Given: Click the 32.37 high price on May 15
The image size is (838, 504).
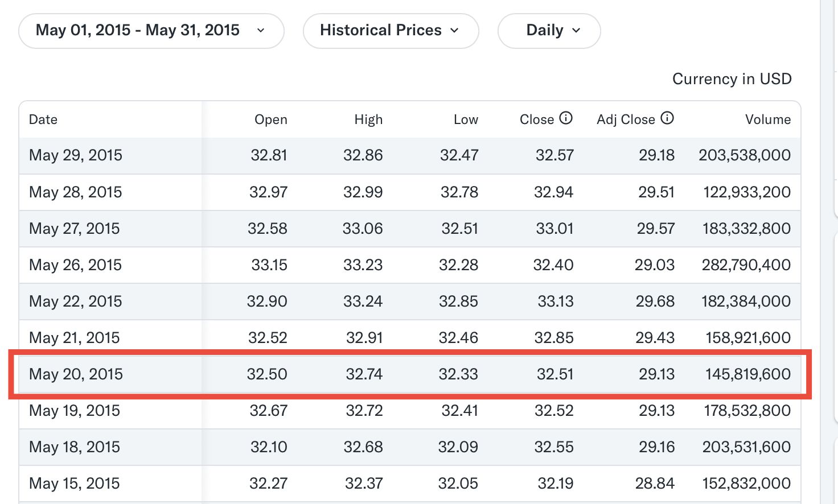Looking at the screenshot, I should click(x=364, y=484).
